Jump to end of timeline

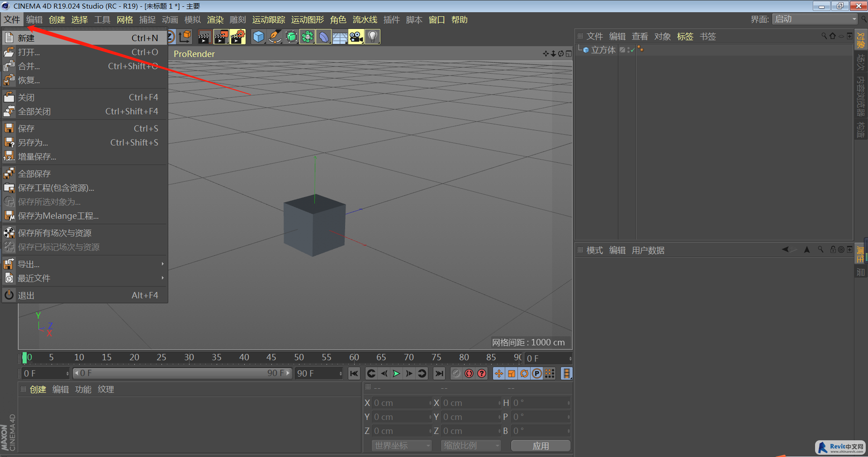(x=439, y=373)
